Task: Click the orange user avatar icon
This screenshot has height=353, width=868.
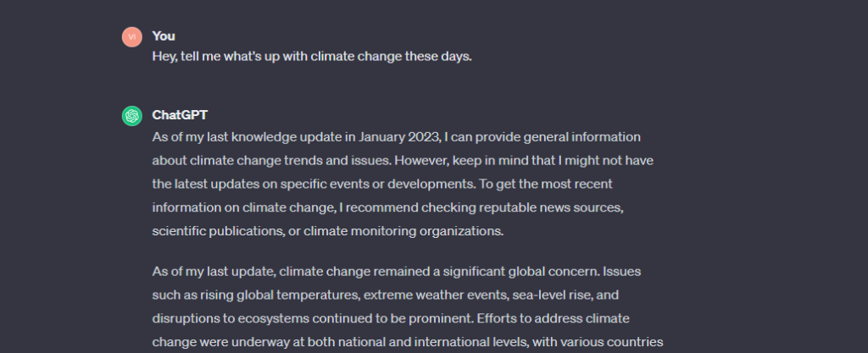Action: (131, 36)
